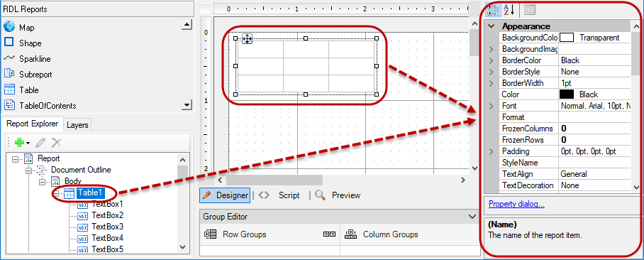Select the TableOfContents toolbox item

pyautogui.click(x=40, y=106)
